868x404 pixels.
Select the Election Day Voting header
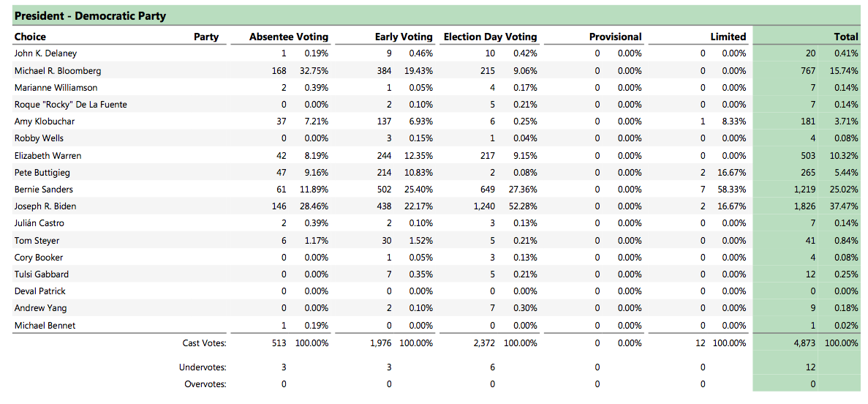490,37
